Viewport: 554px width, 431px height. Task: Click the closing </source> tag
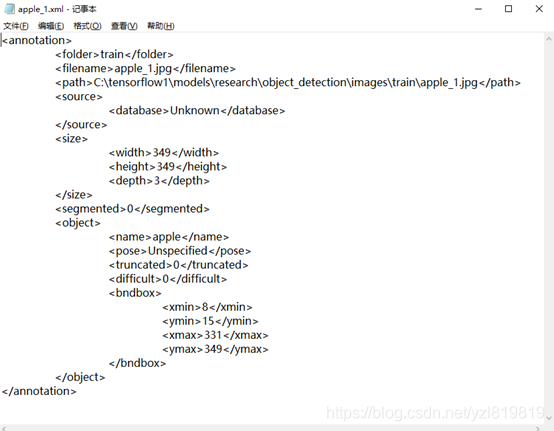coord(81,125)
